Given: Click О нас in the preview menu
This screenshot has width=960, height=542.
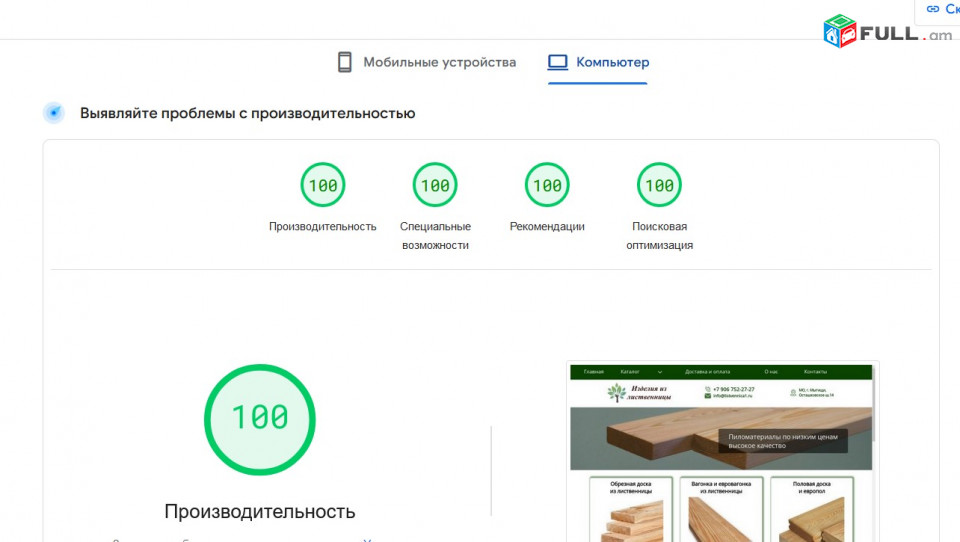Looking at the screenshot, I should coord(771,372).
